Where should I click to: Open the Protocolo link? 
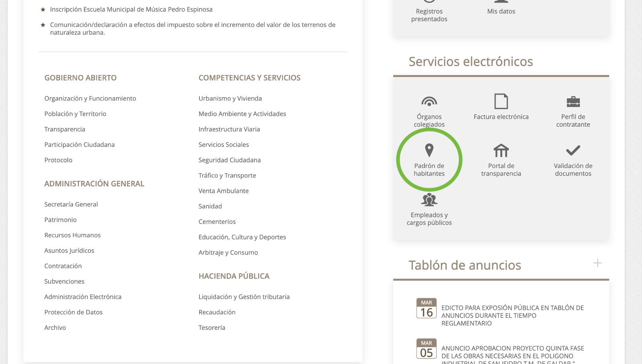[x=58, y=160]
